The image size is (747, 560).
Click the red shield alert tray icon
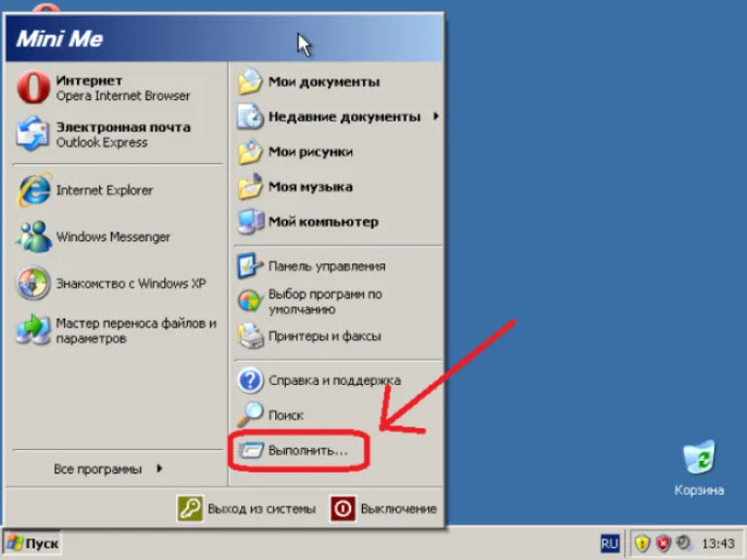[663, 542]
